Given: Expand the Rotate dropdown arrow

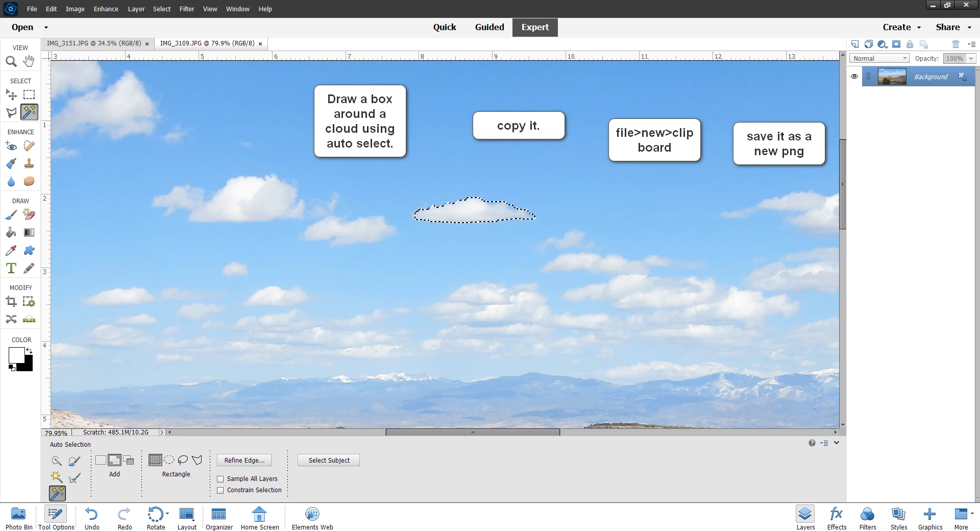Looking at the screenshot, I should point(167,514).
